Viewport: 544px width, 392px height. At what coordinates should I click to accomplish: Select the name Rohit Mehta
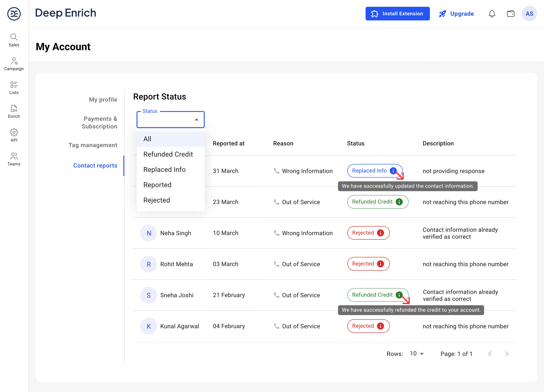coord(177,264)
